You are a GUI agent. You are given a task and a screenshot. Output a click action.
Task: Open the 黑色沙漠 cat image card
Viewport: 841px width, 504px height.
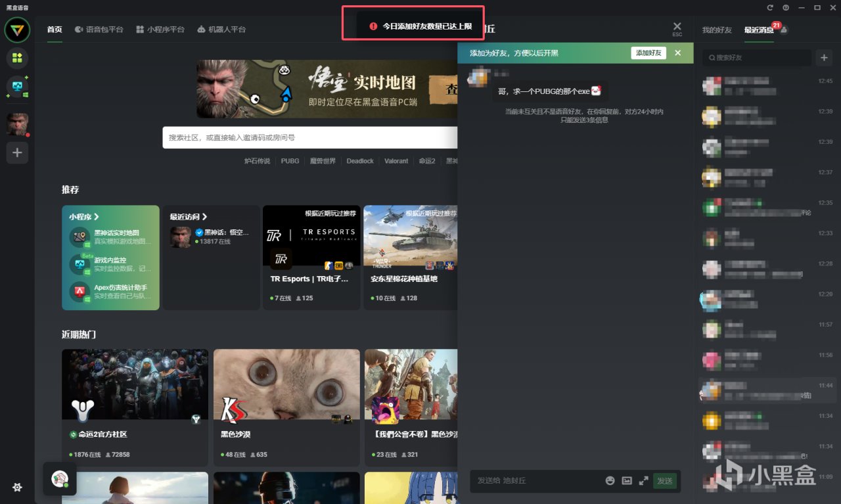coord(286,407)
